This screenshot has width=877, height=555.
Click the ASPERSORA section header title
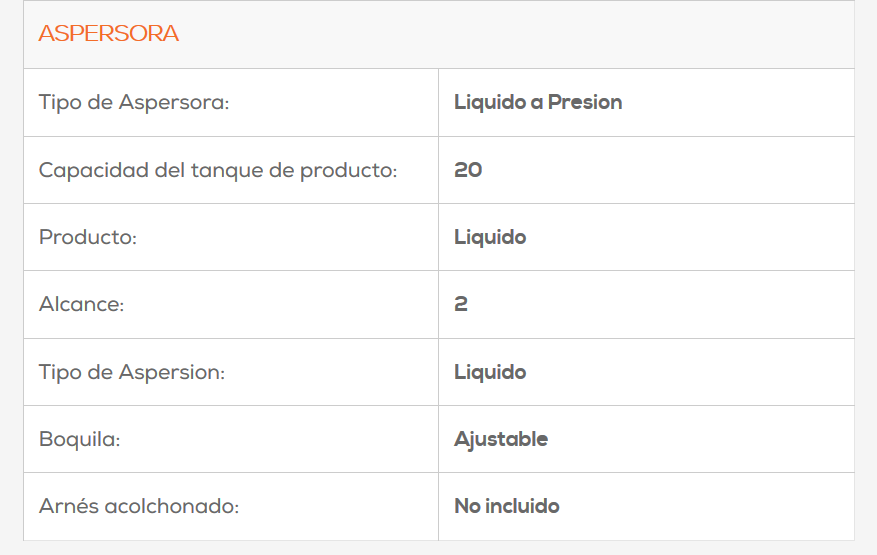pos(108,34)
